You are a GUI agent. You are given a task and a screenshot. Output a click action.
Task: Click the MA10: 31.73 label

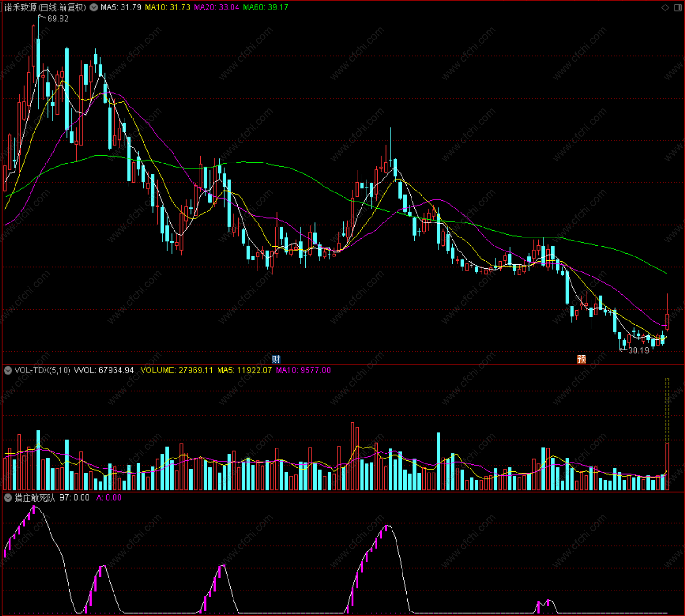pyautogui.click(x=168, y=7)
